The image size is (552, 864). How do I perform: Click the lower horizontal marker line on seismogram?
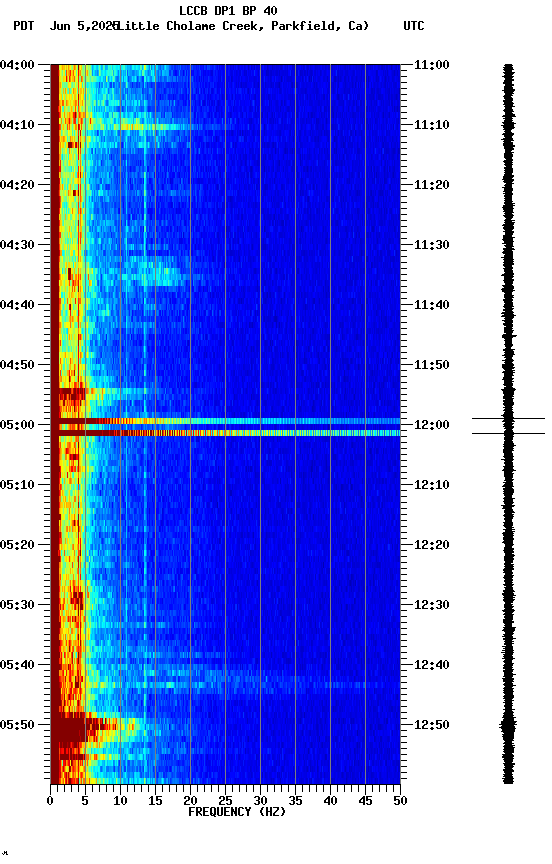pos(508,434)
